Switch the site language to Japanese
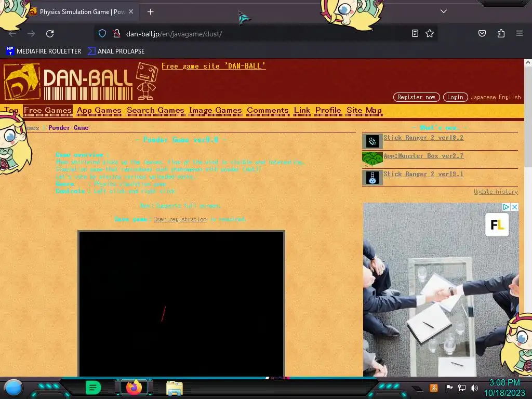The image size is (532, 399). (x=483, y=97)
